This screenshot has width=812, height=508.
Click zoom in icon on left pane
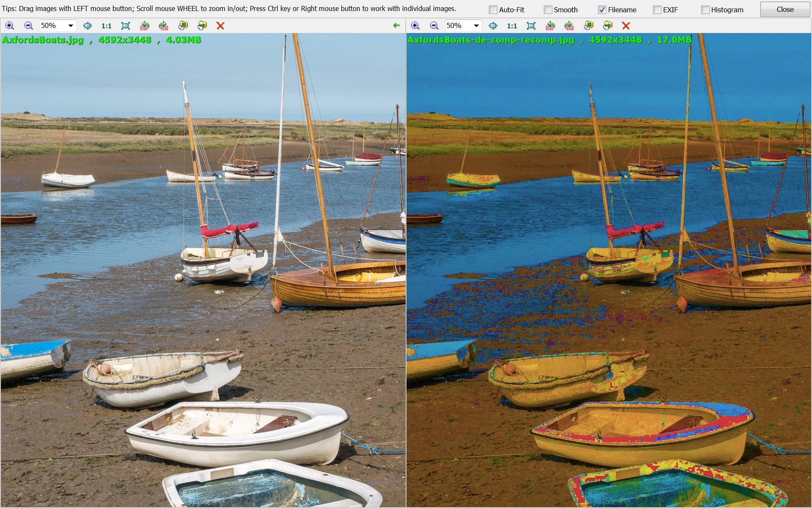(x=9, y=26)
